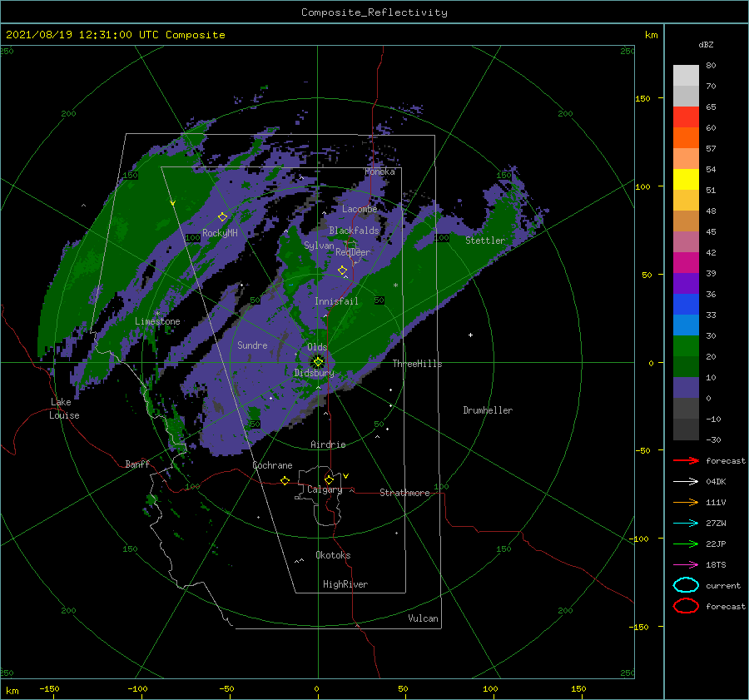Click the Blackfalds town label
This screenshot has width=749, height=700.
354,231
